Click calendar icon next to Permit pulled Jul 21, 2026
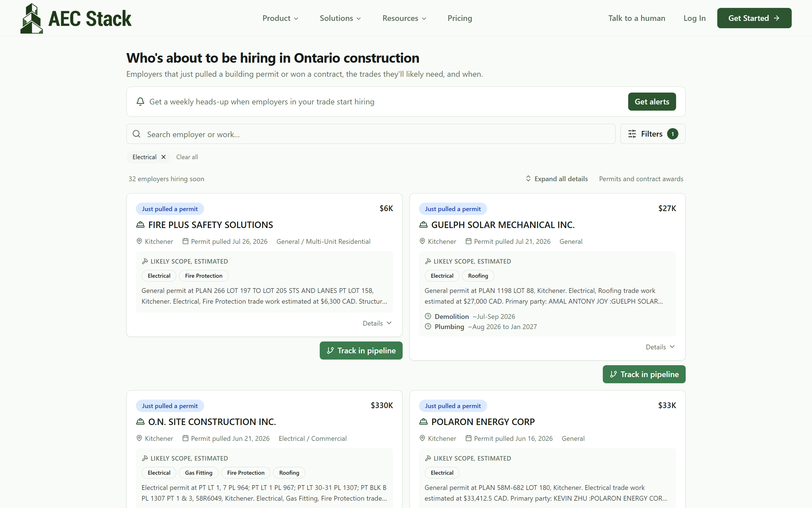Viewport: 812px width, 508px height. click(x=468, y=241)
